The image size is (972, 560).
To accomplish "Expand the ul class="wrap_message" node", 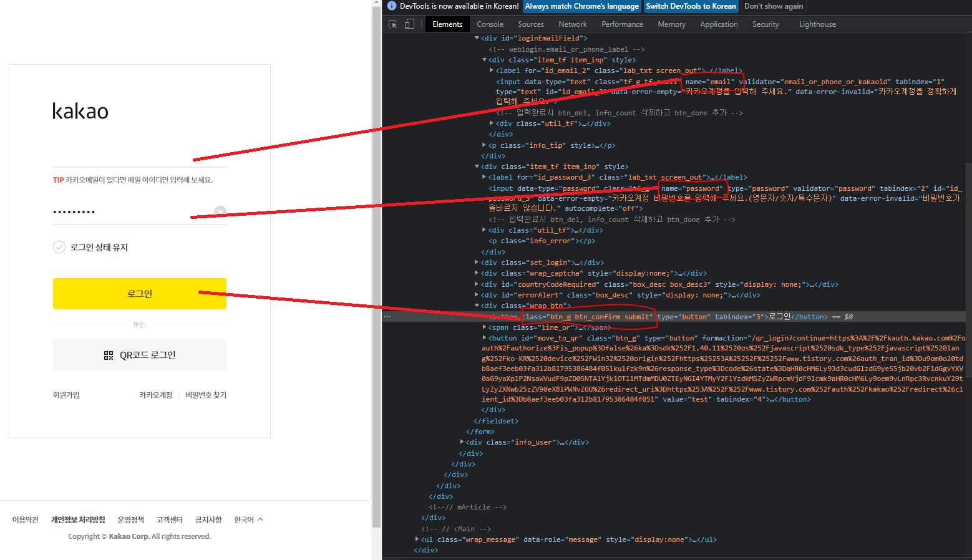I will coord(417,539).
